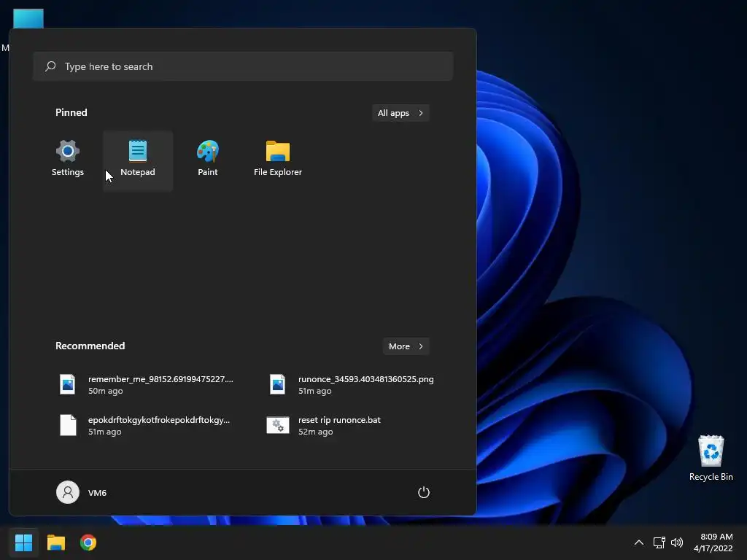Launch Google Chrome from the taskbar
Image resolution: width=747 pixels, height=560 pixels.
coord(88,542)
